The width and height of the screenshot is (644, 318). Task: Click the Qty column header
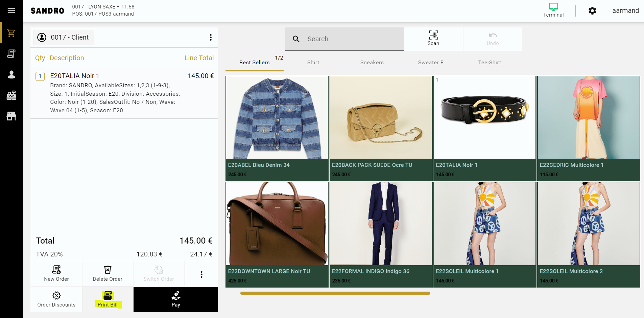(x=40, y=58)
